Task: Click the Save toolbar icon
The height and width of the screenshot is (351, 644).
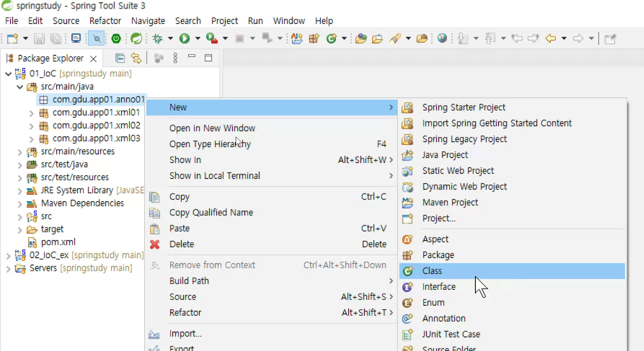Action: point(39,38)
